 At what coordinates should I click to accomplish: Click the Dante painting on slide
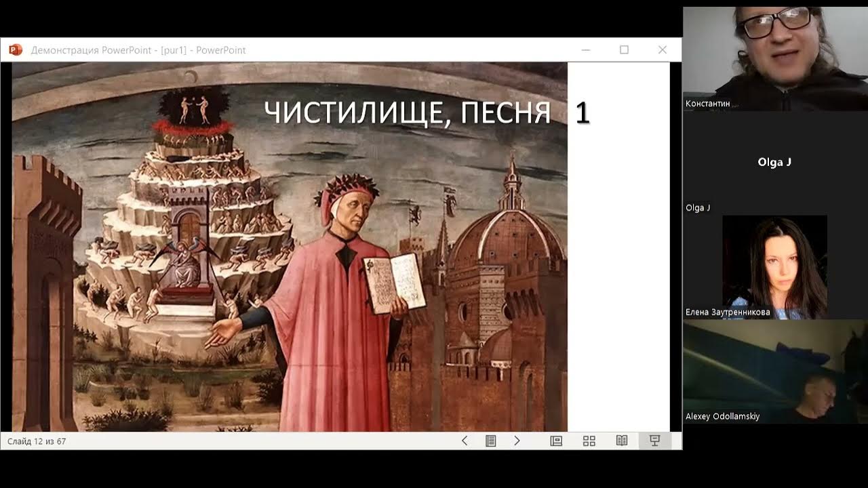pos(290,247)
